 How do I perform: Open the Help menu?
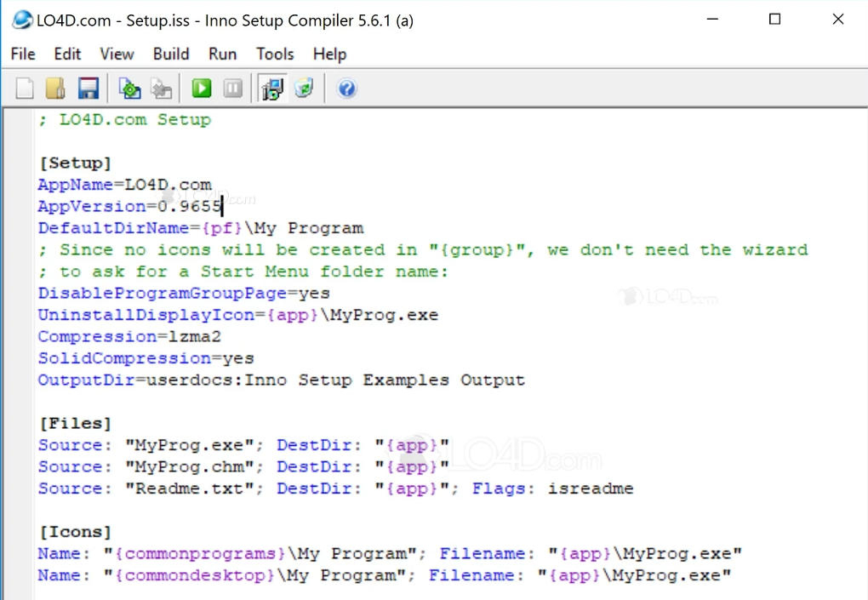329,54
